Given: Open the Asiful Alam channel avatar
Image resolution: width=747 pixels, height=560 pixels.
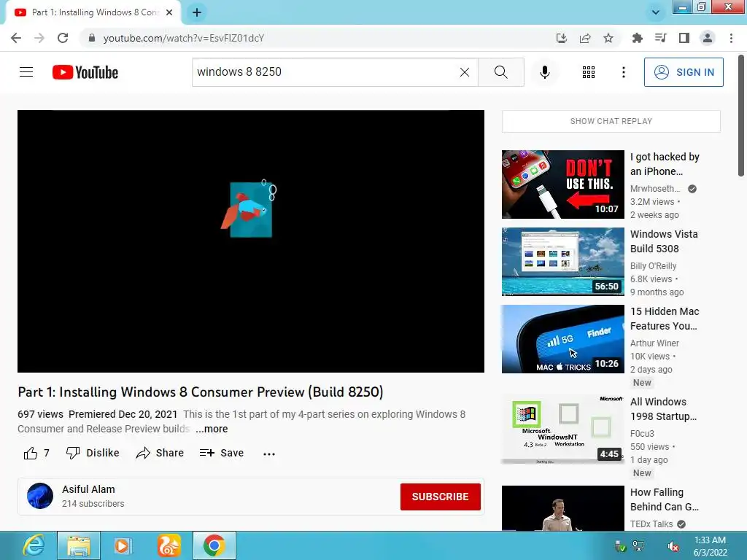Looking at the screenshot, I should point(40,496).
